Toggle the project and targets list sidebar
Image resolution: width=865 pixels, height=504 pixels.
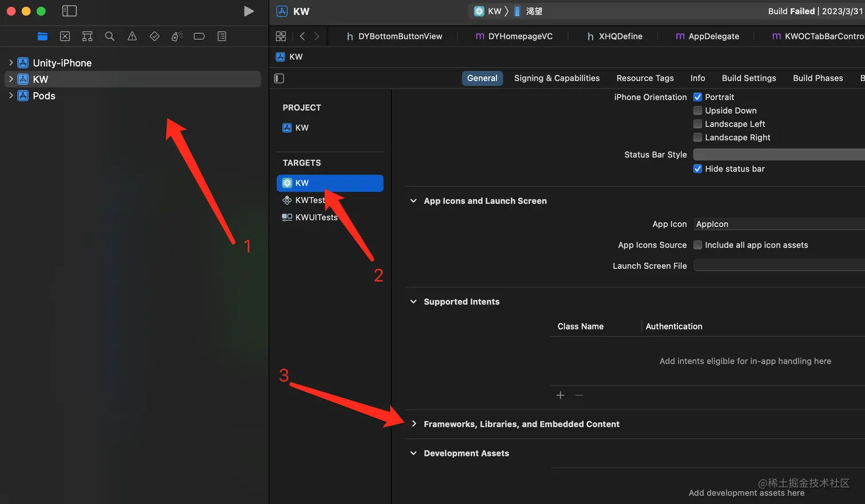[279, 78]
